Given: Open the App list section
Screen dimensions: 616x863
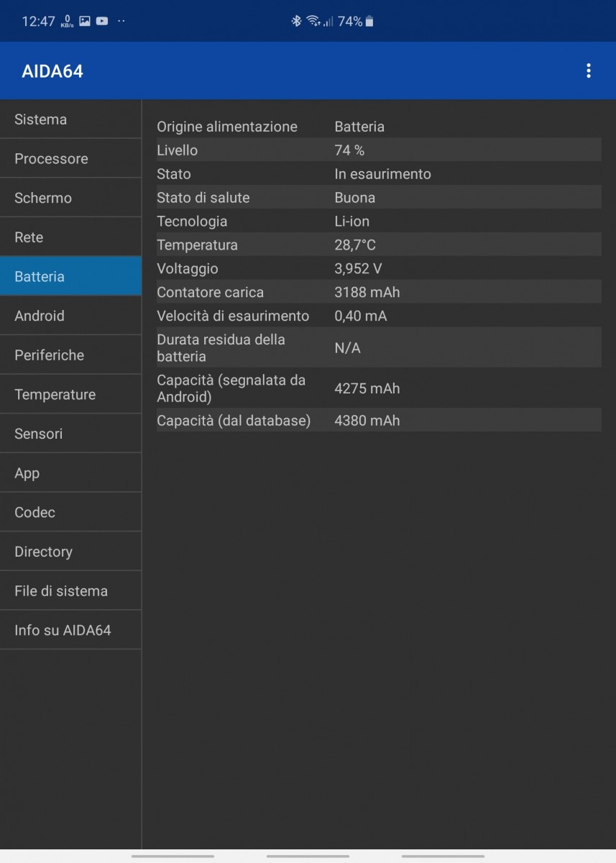Looking at the screenshot, I should [x=70, y=473].
